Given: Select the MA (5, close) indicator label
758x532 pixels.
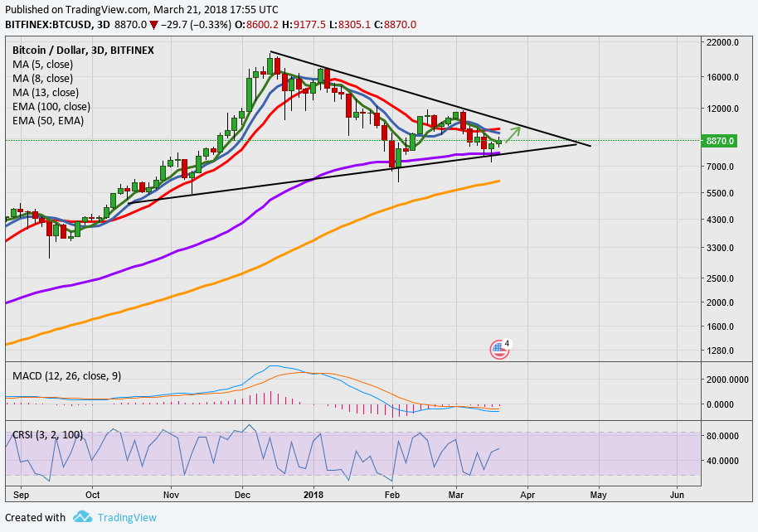Looking at the screenshot, I should pos(42,65).
